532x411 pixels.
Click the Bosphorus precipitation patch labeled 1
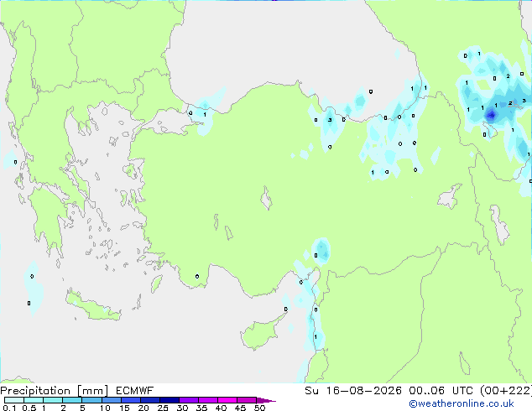coord(204,115)
